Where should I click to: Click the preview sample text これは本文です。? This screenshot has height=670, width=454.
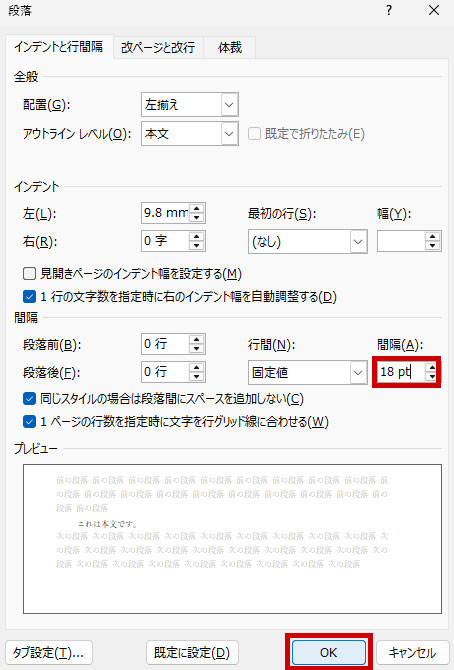point(108,523)
